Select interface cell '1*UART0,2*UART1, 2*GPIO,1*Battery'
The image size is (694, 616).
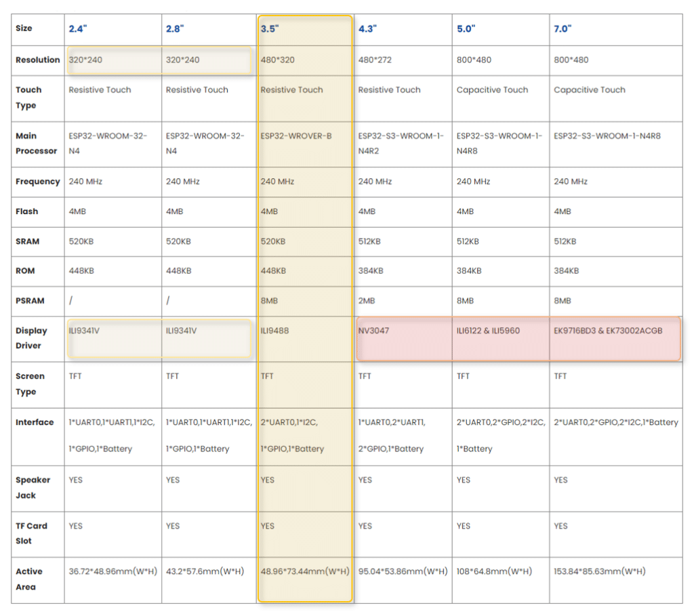point(392,436)
